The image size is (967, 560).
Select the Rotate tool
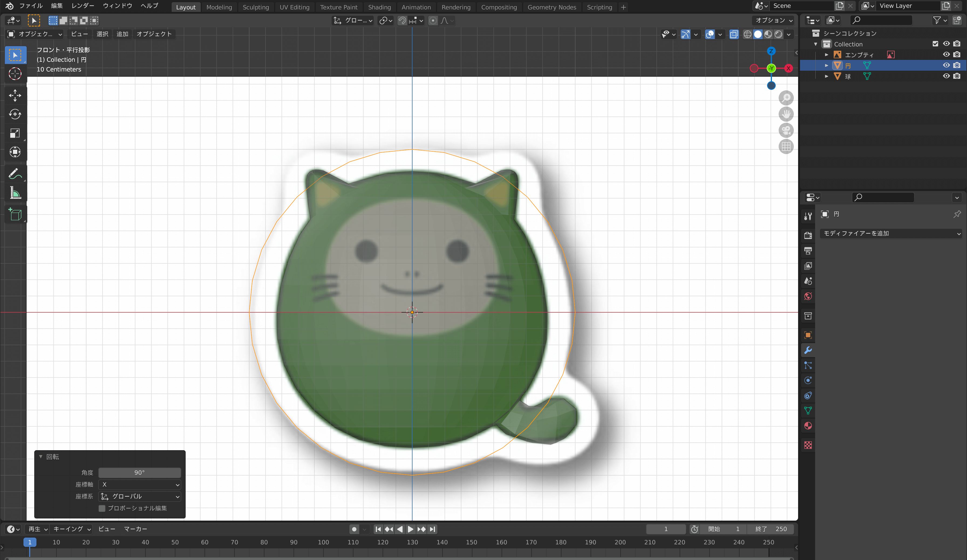pos(15,114)
